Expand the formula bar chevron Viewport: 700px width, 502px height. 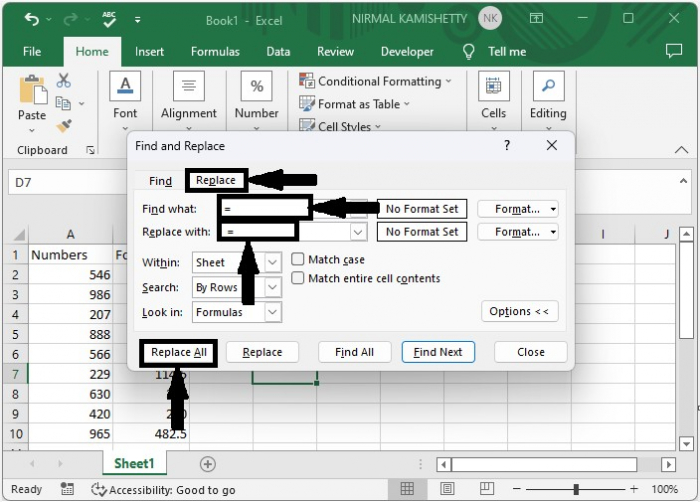(x=683, y=181)
